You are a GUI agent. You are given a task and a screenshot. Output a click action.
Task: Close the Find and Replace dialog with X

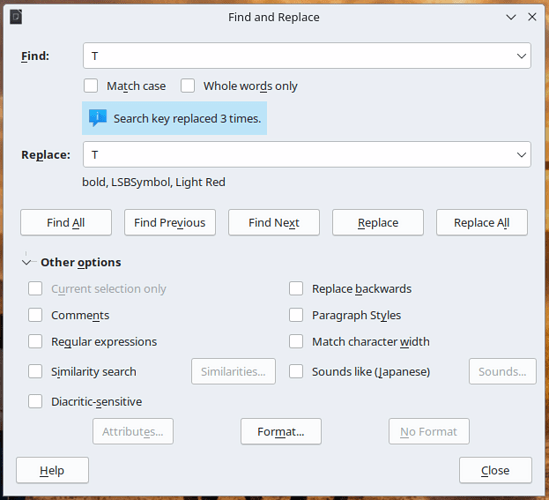[x=532, y=17]
